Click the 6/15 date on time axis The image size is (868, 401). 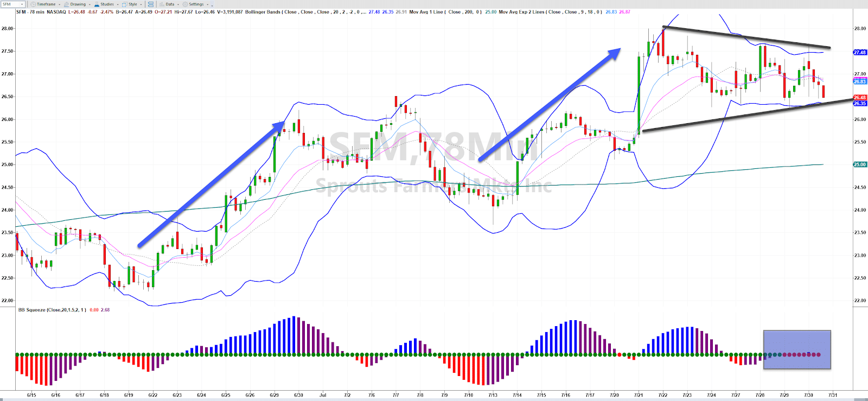point(31,395)
